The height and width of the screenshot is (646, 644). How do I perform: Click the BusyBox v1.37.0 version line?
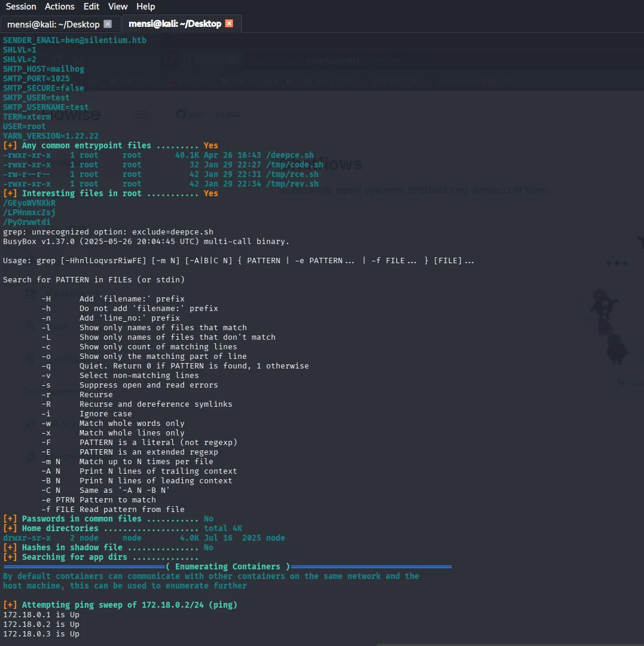point(146,241)
